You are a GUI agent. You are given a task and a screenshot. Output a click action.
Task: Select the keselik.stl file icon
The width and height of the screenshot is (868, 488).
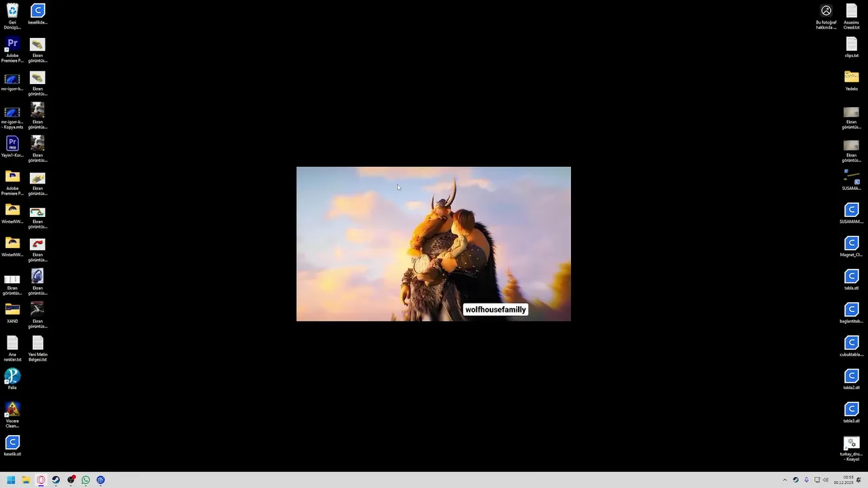tap(12, 446)
